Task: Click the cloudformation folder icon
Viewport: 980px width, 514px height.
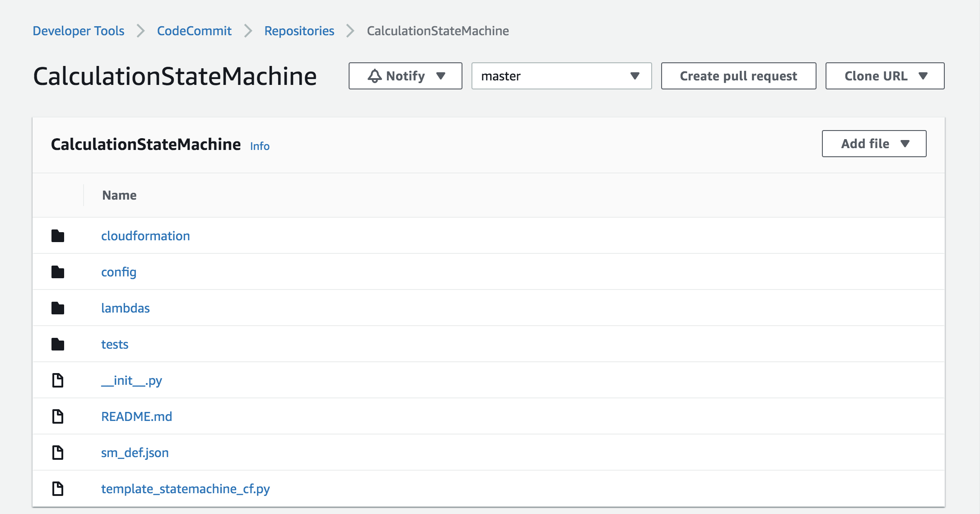Action: [58, 235]
